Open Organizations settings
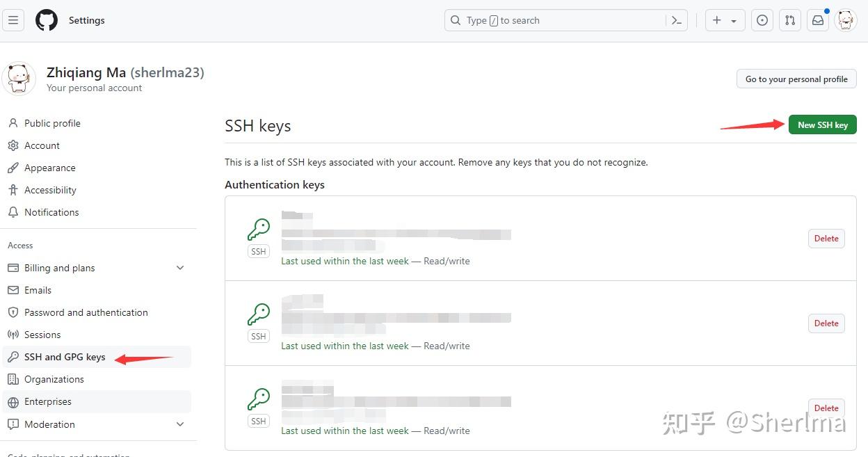 [97, 379]
